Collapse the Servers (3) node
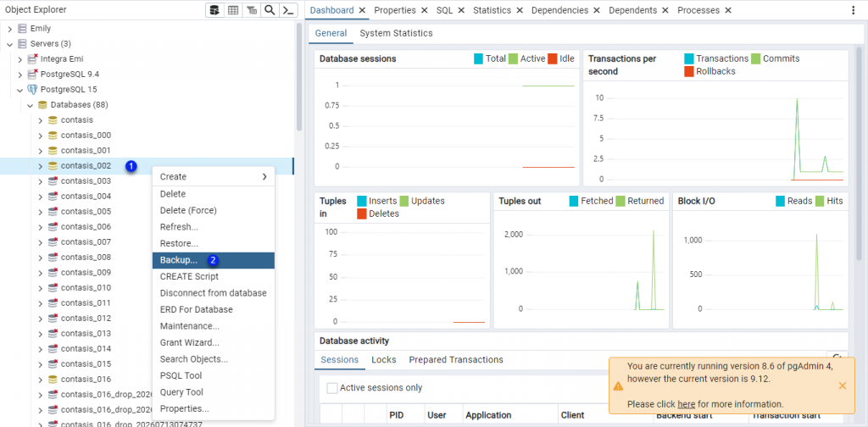 9,44
